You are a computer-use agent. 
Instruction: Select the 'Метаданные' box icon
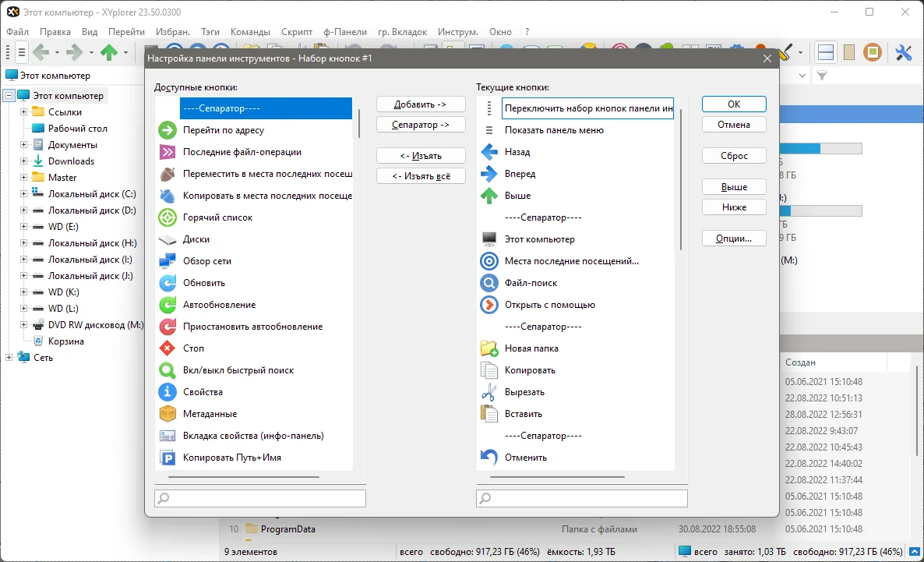[x=168, y=414]
